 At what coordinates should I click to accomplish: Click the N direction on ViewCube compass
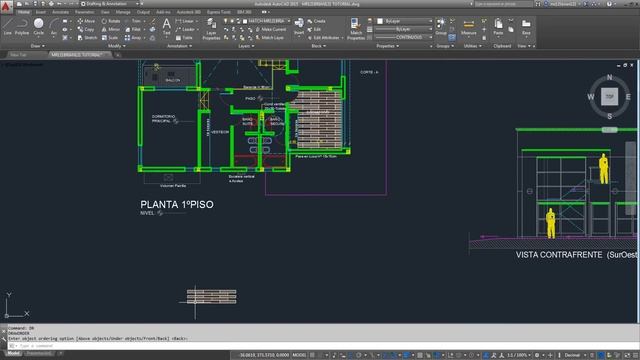click(609, 77)
